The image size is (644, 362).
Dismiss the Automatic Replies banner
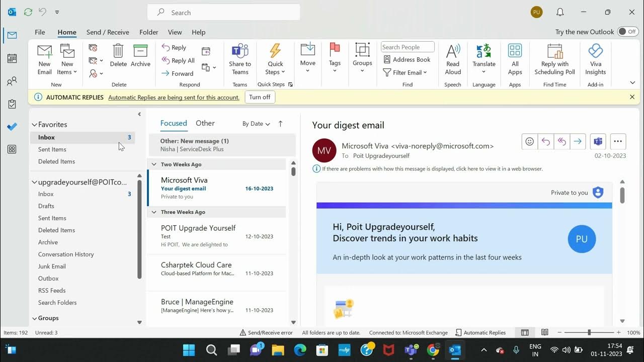(x=632, y=97)
